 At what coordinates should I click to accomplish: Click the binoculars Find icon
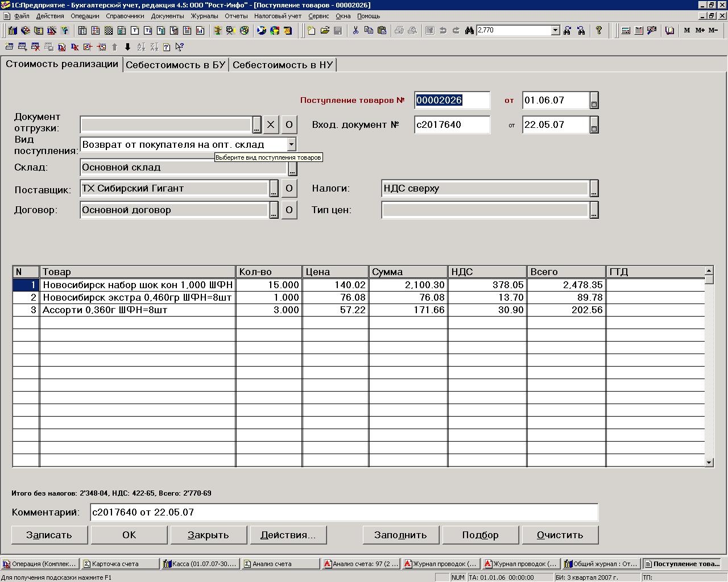coord(469,30)
